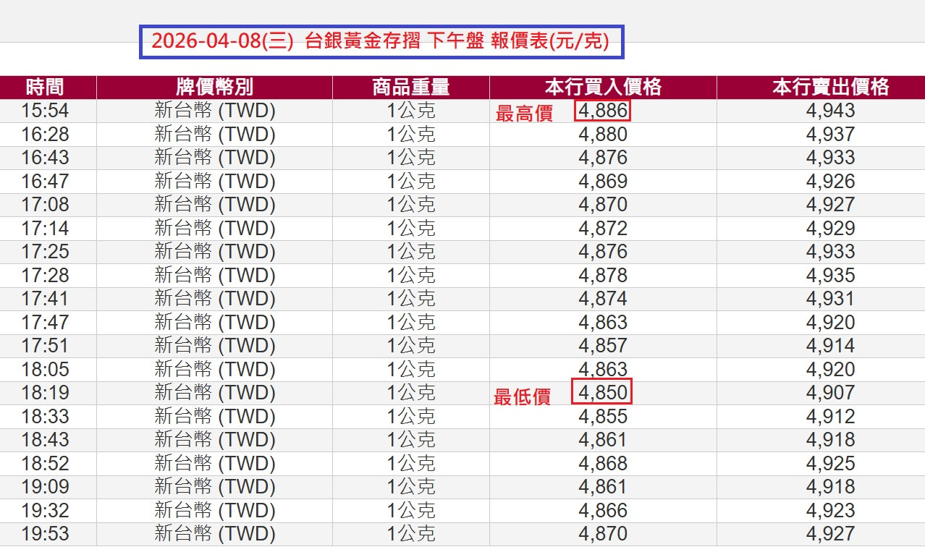Screen dimensions: 925x560
Task: Click buy price 4,880
Action: pos(603,135)
